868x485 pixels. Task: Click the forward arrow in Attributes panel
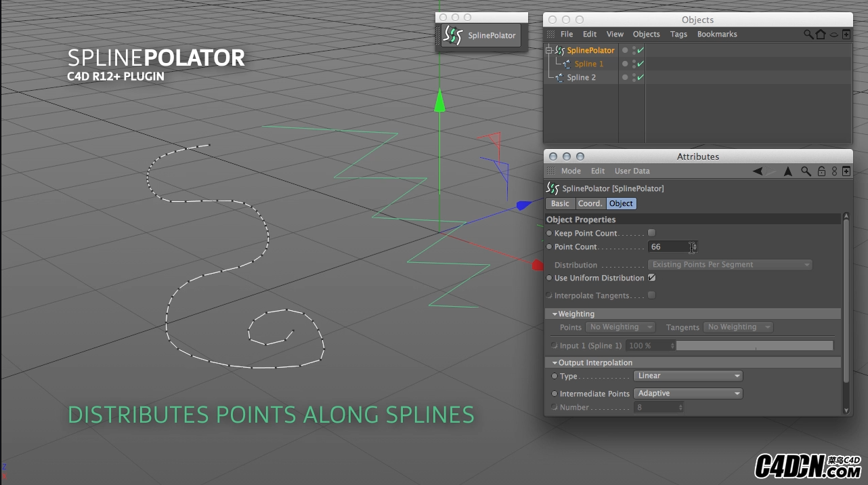[x=773, y=171]
